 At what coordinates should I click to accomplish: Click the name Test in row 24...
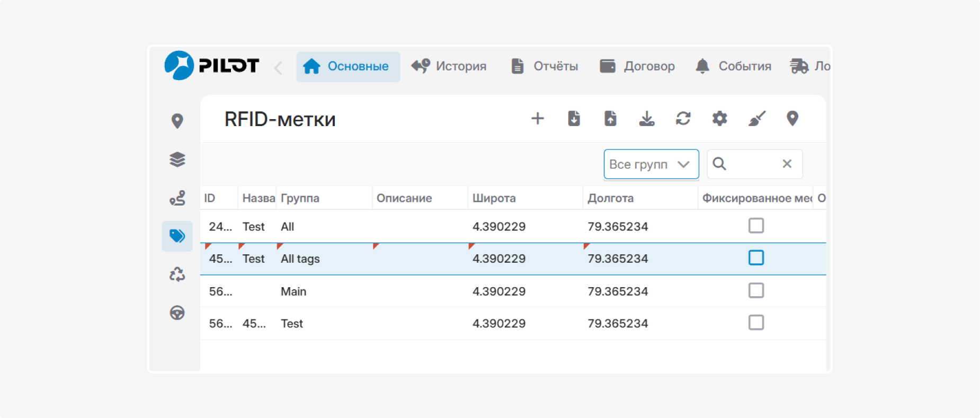click(x=253, y=227)
